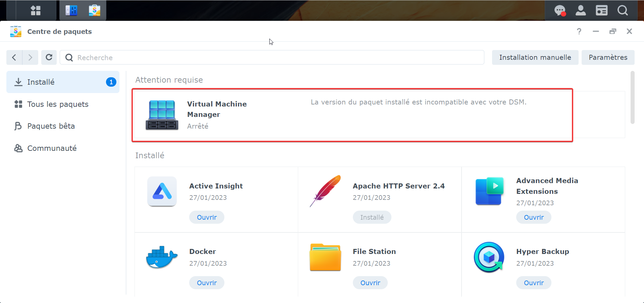Open the widgets panel icon
Viewport: 644px width, 303px height.
601,10
